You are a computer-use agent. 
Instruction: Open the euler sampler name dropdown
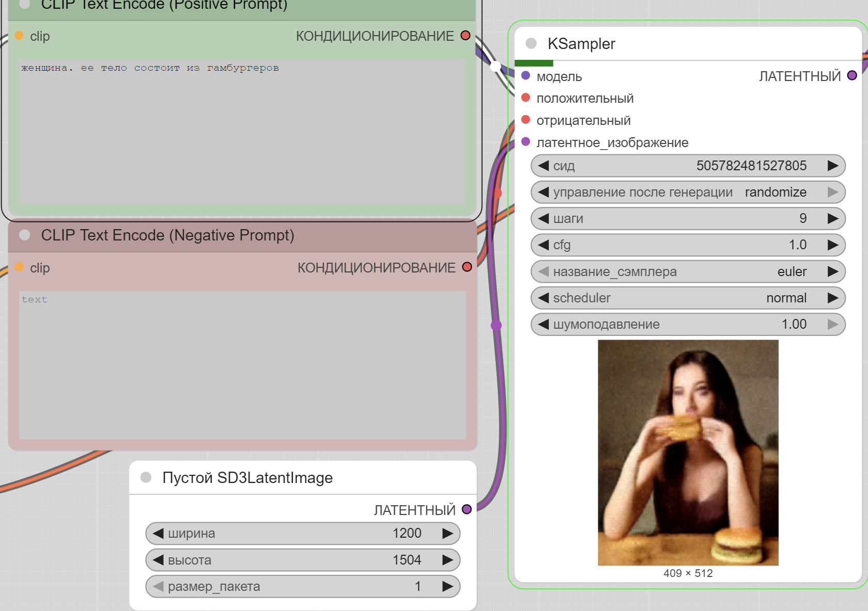click(x=792, y=271)
